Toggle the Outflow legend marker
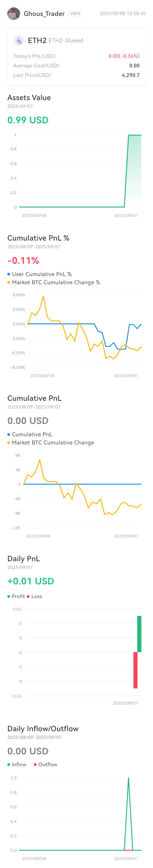 35,764
